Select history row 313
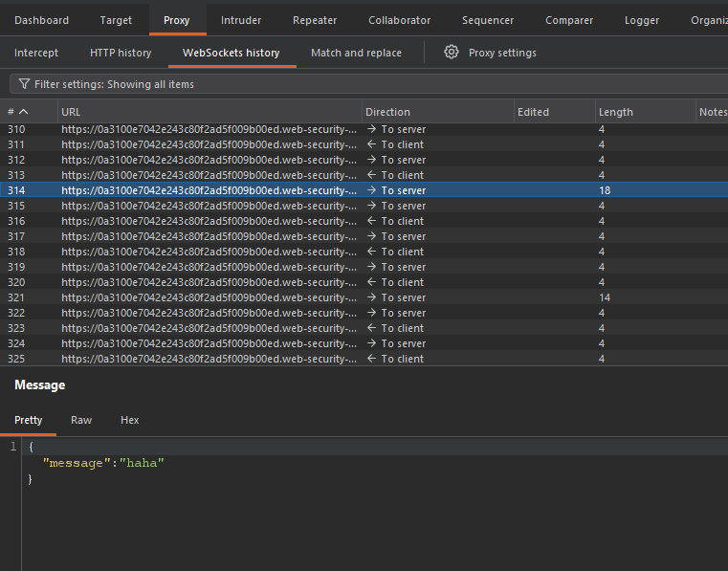Viewport: 728px width, 571px height. pyautogui.click(x=364, y=175)
